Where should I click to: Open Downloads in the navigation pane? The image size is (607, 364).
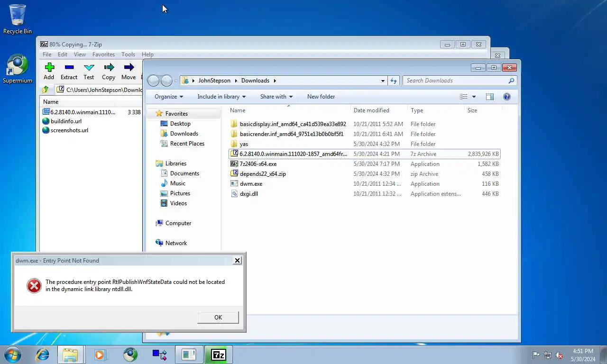click(x=184, y=134)
